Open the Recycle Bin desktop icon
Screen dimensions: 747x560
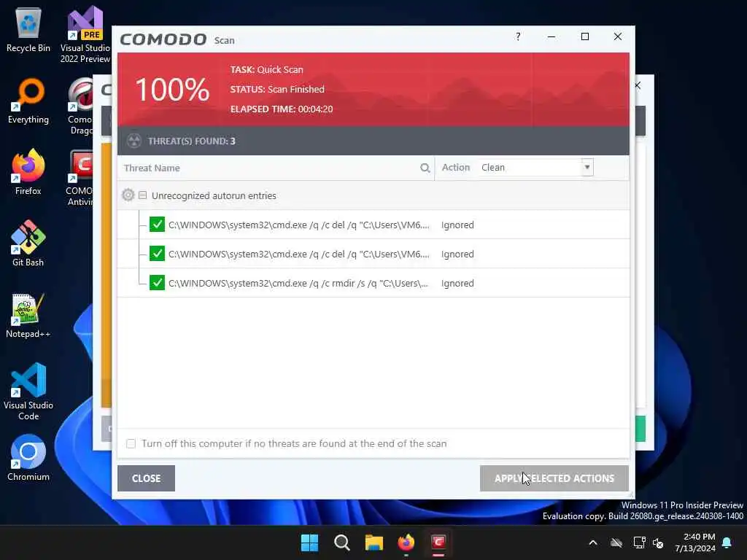pyautogui.click(x=28, y=29)
